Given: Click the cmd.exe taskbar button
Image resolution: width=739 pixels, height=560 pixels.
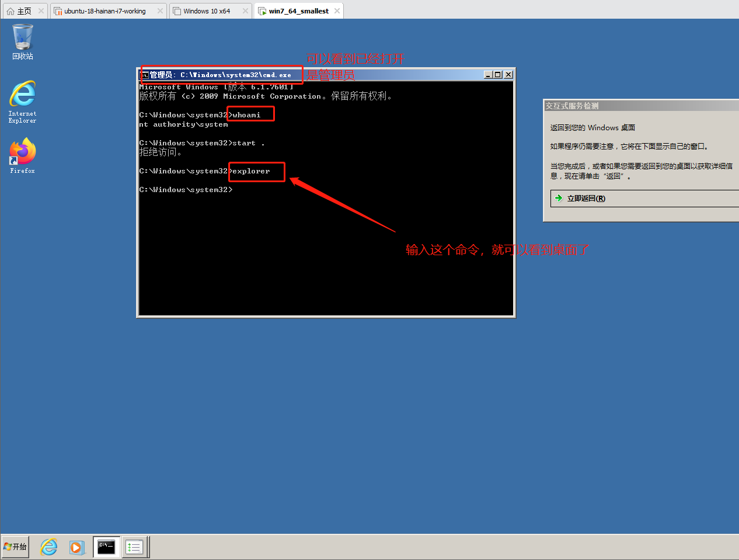Looking at the screenshot, I should coord(106,547).
